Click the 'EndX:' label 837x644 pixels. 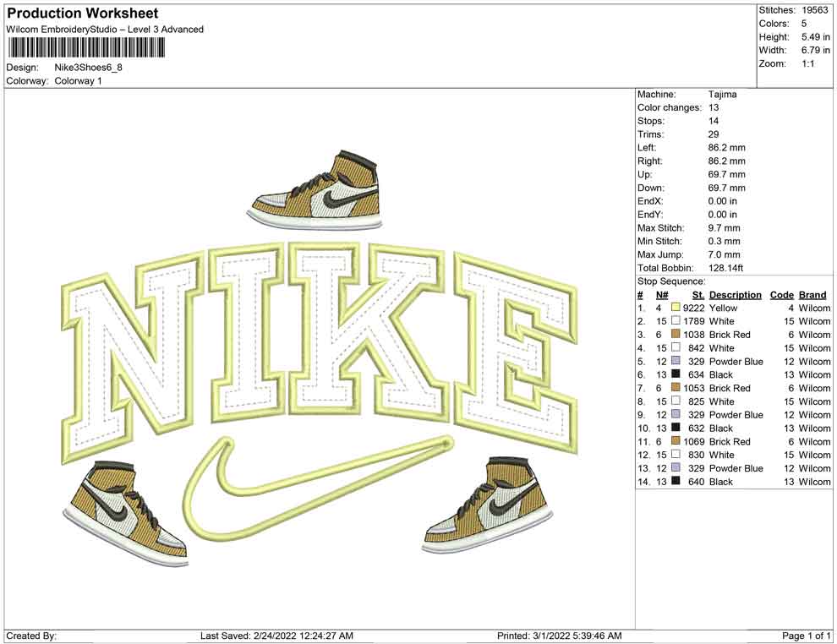click(650, 200)
